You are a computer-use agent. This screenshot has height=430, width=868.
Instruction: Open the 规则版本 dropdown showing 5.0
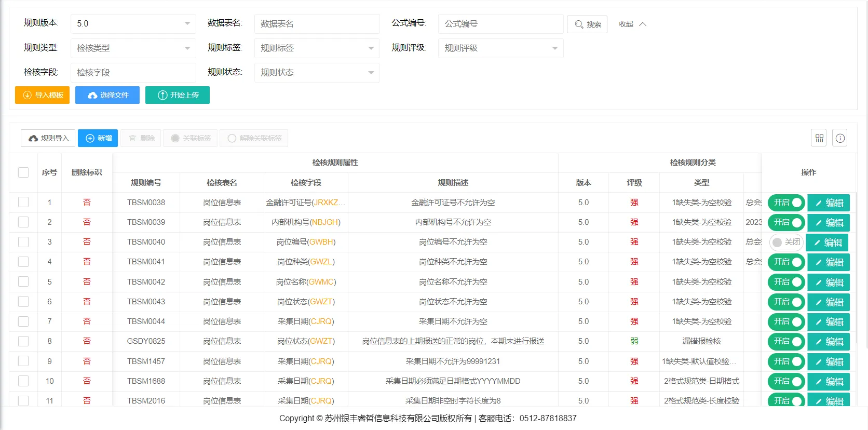point(133,24)
